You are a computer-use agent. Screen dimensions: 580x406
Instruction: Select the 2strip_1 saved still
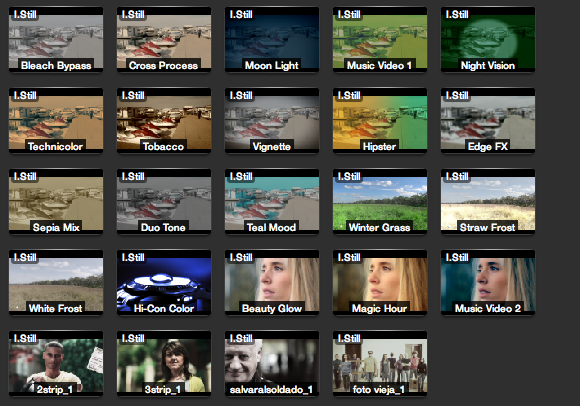point(56,363)
